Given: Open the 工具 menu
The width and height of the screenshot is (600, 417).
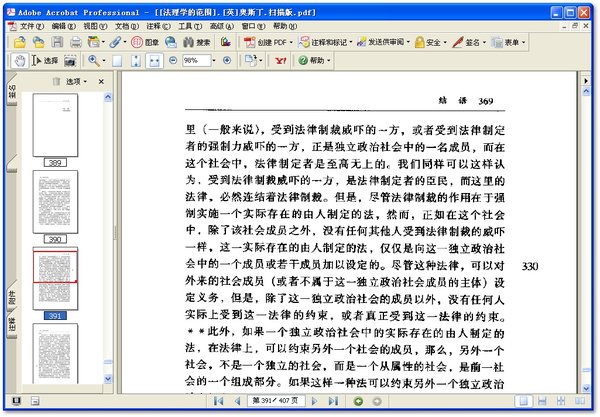Looking at the screenshot, I should click(190, 26).
